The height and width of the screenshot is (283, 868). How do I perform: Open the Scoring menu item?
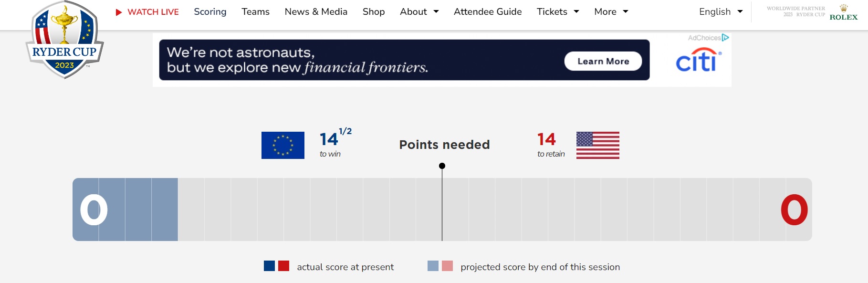coord(210,11)
